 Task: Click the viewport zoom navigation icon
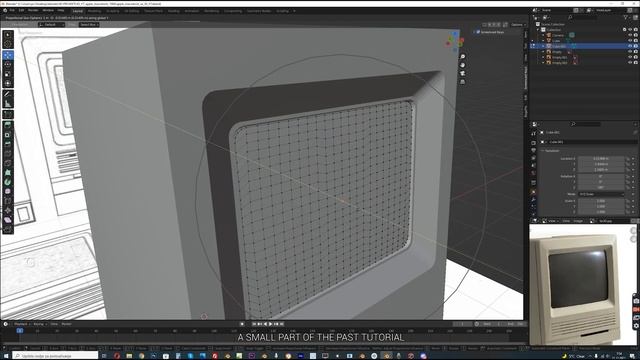(462, 56)
